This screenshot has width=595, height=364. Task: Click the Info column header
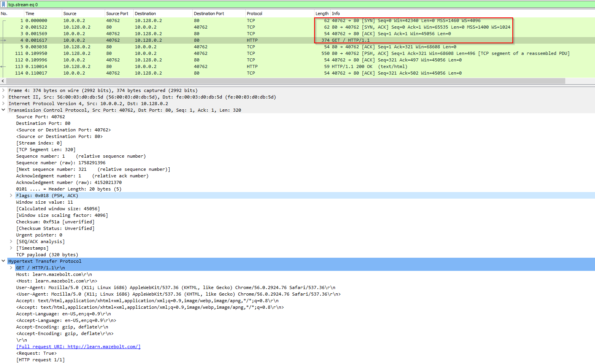336,14
